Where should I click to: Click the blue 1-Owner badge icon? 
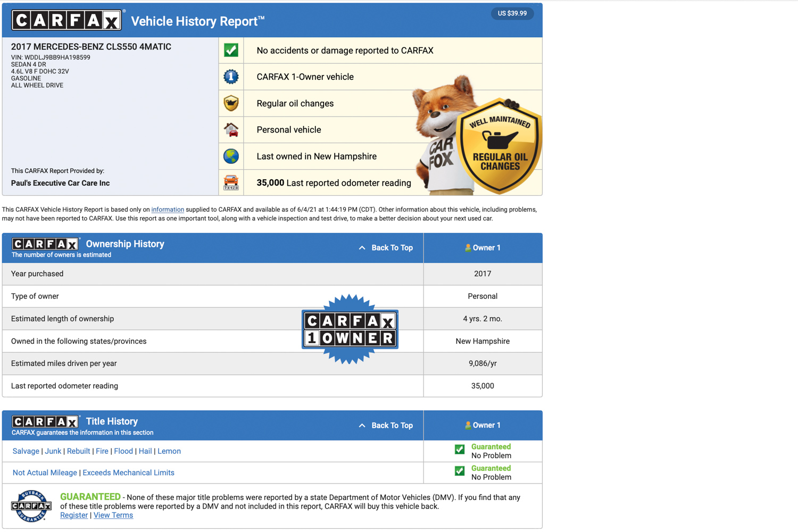tap(231, 77)
